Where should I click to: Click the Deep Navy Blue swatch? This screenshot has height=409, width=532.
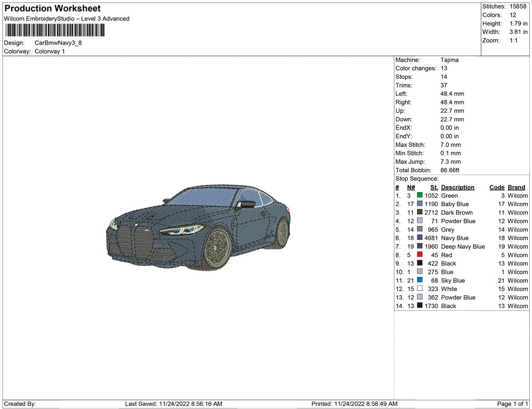(420, 246)
